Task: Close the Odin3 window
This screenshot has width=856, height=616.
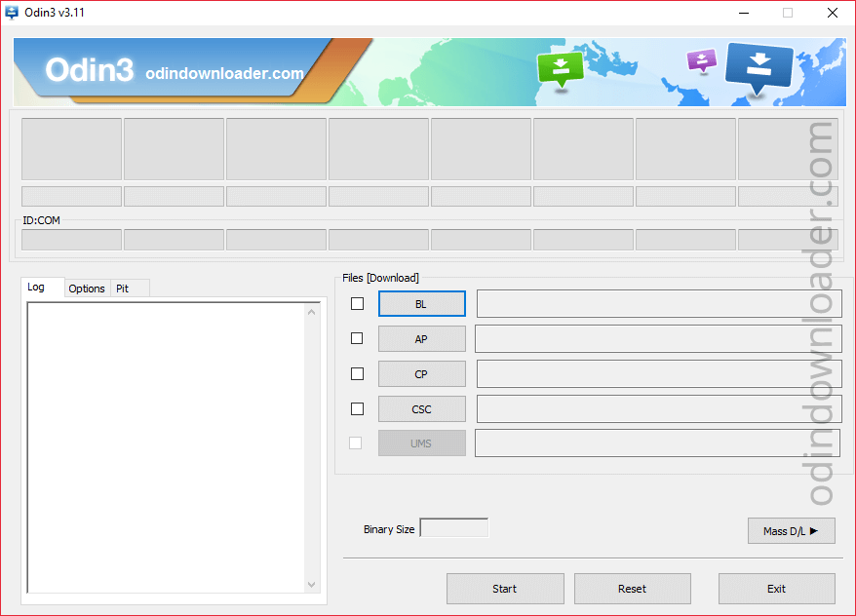Action: point(832,13)
